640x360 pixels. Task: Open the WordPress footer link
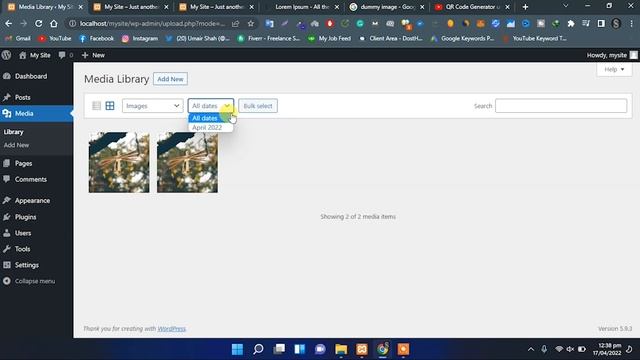[x=171, y=329]
